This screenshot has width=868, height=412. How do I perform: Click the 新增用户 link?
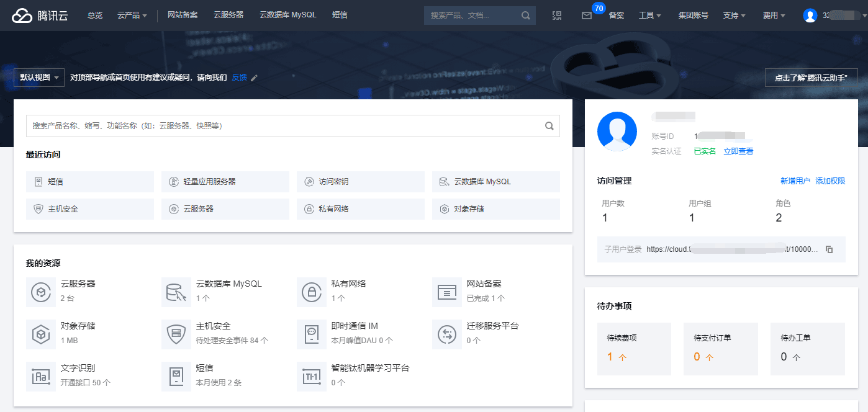coord(795,181)
